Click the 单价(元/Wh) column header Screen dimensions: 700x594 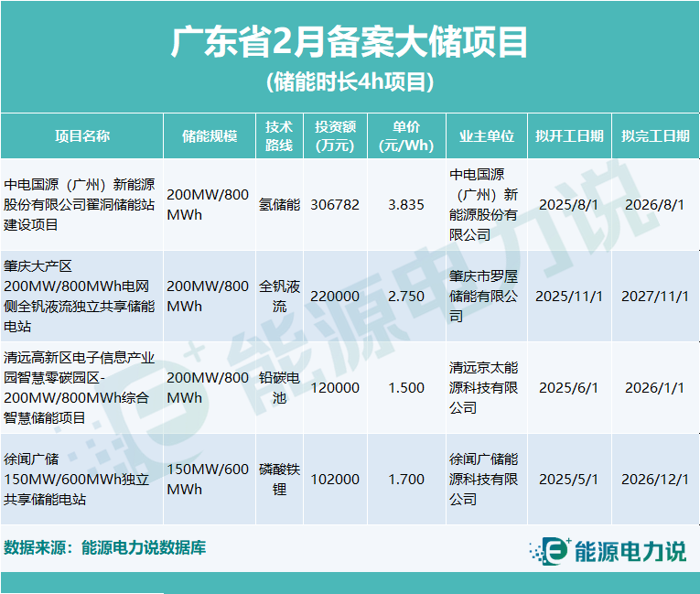coord(406,135)
